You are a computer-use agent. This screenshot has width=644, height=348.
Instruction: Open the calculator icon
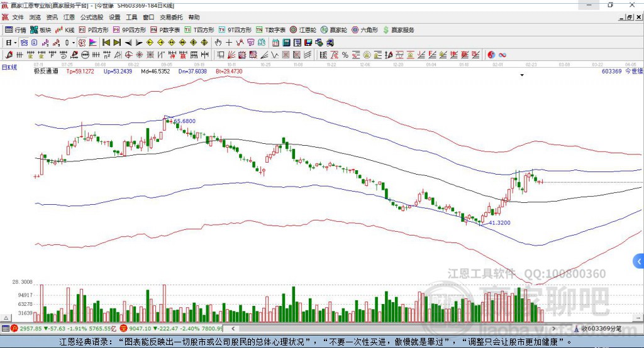coord(286,43)
